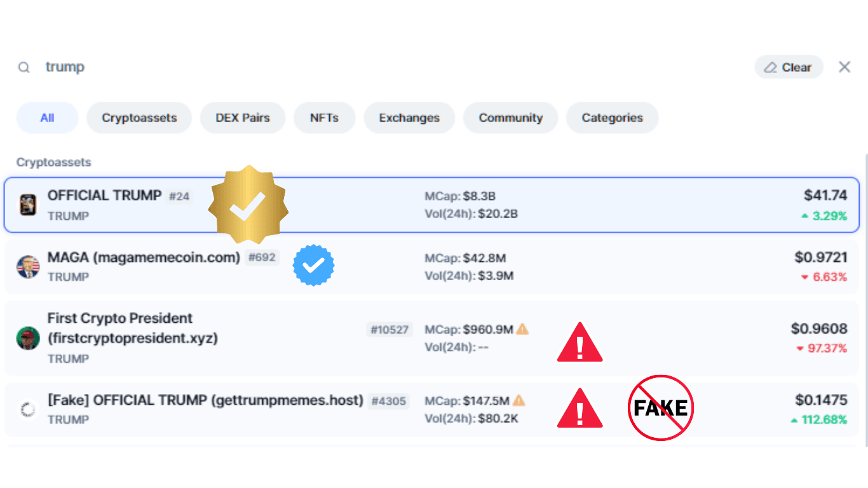Click the $0.9721 price
The width and height of the screenshot is (868, 488).
(x=821, y=257)
